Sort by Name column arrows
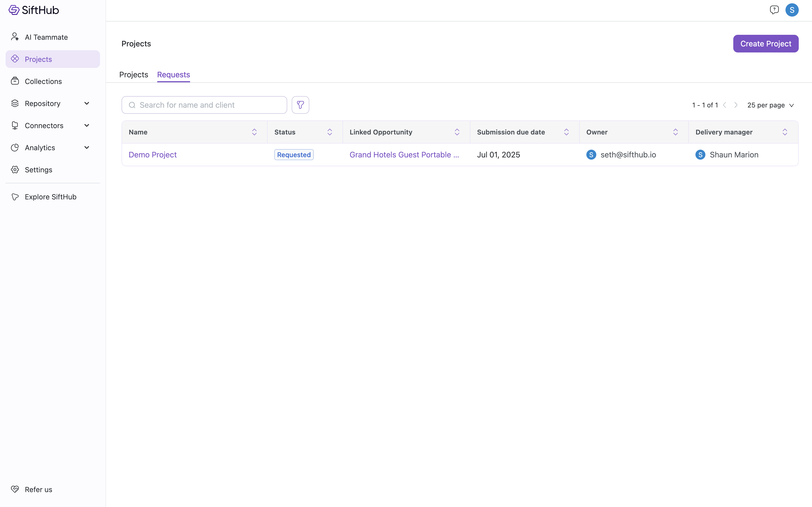Screen dimensions: 812x507 (x=254, y=132)
